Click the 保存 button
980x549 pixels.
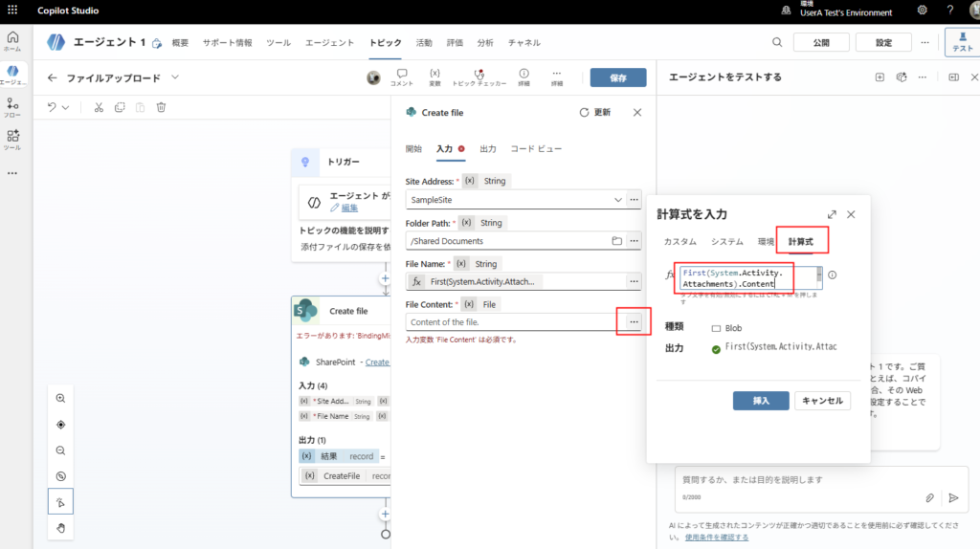click(x=618, y=77)
